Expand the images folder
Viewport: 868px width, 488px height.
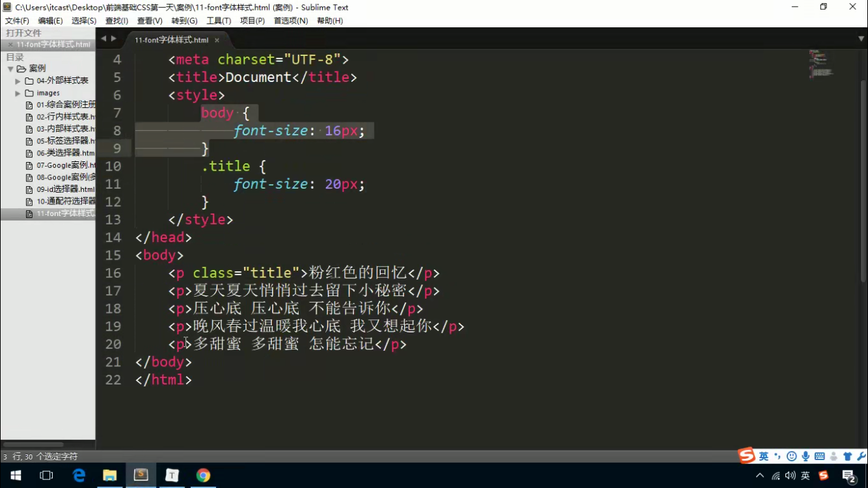click(x=18, y=94)
